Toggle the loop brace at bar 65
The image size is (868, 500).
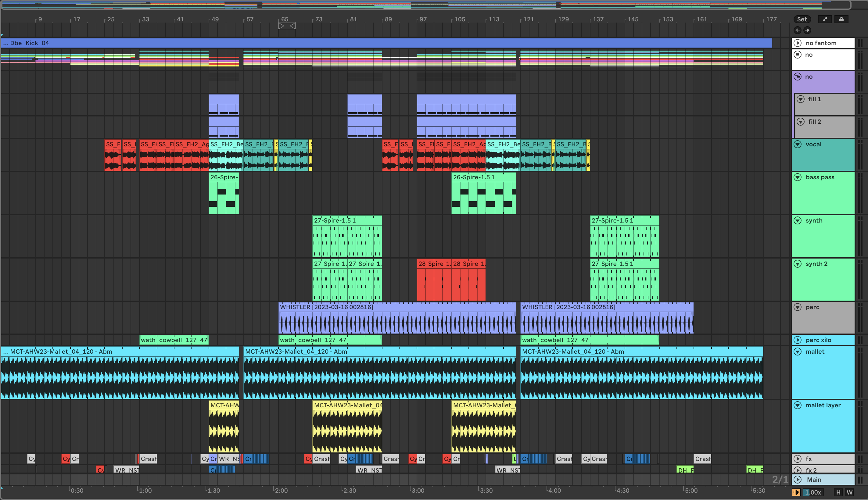click(x=287, y=26)
